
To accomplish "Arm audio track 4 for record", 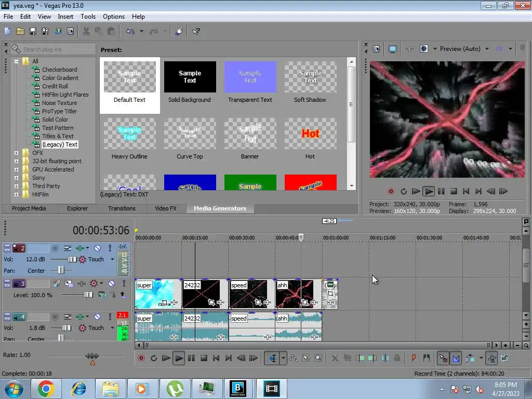I will click(x=55, y=317).
